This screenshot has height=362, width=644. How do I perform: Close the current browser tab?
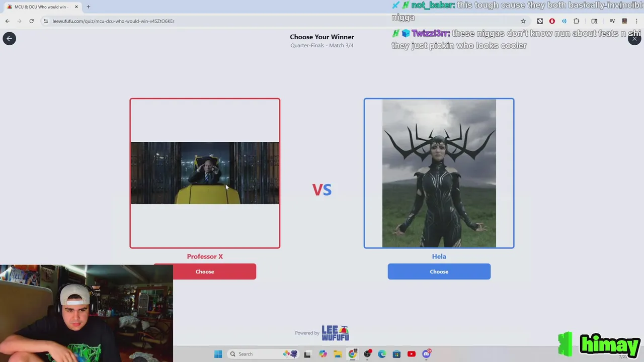click(x=76, y=7)
